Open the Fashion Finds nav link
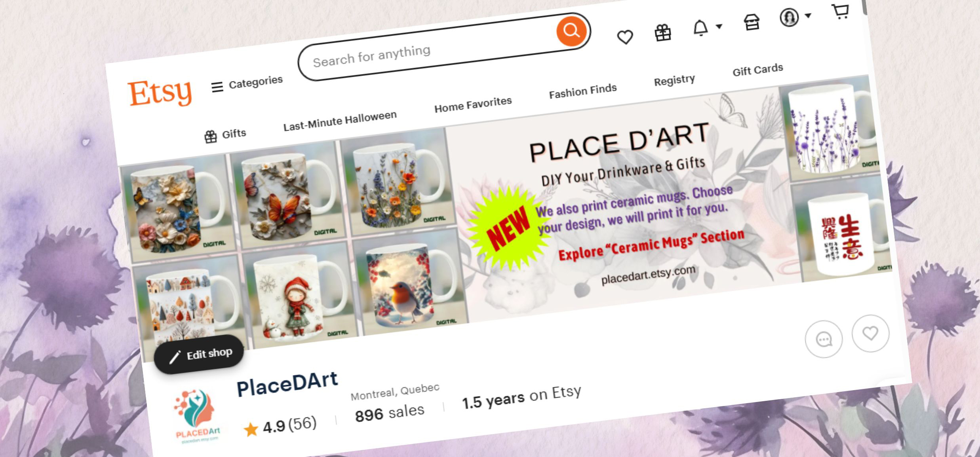The height and width of the screenshot is (457, 980). click(582, 91)
